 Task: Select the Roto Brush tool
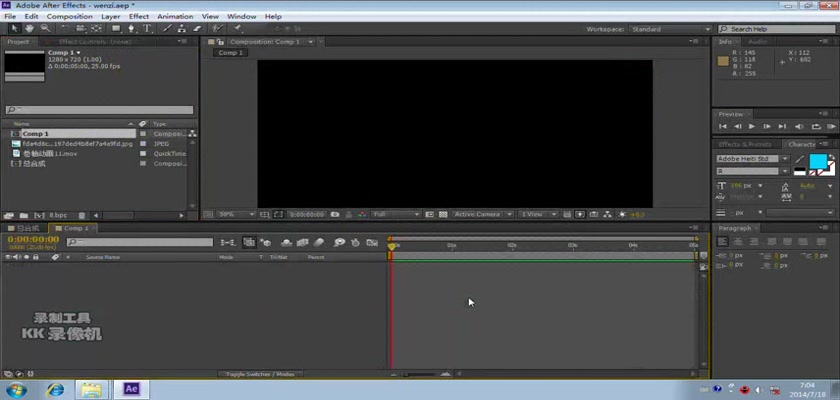click(x=217, y=28)
